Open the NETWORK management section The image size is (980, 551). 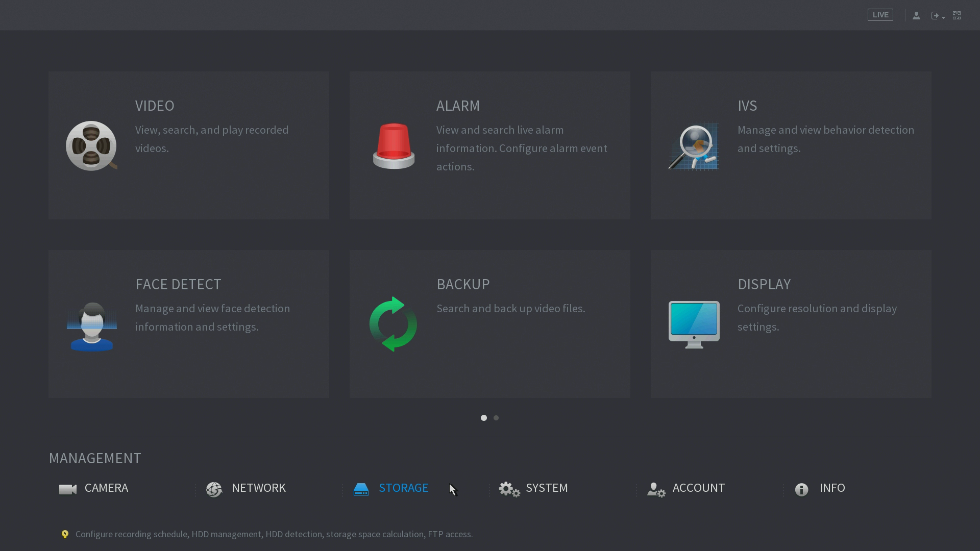click(258, 488)
